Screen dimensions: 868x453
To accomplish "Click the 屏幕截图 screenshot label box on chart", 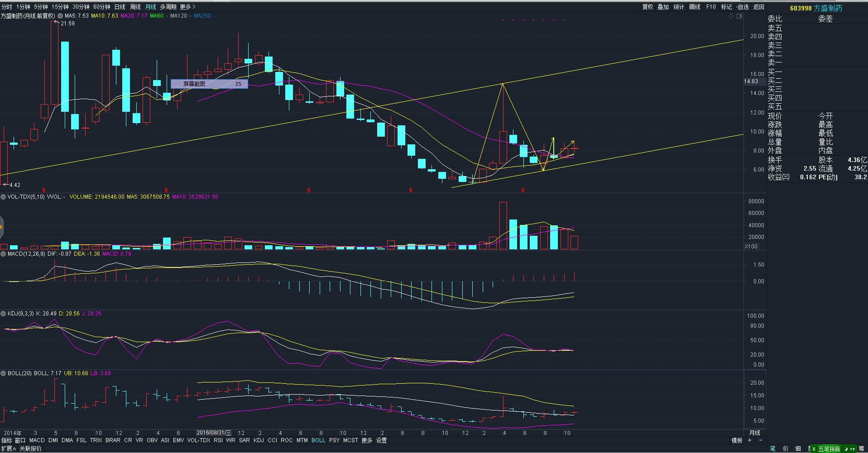I will [209, 84].
